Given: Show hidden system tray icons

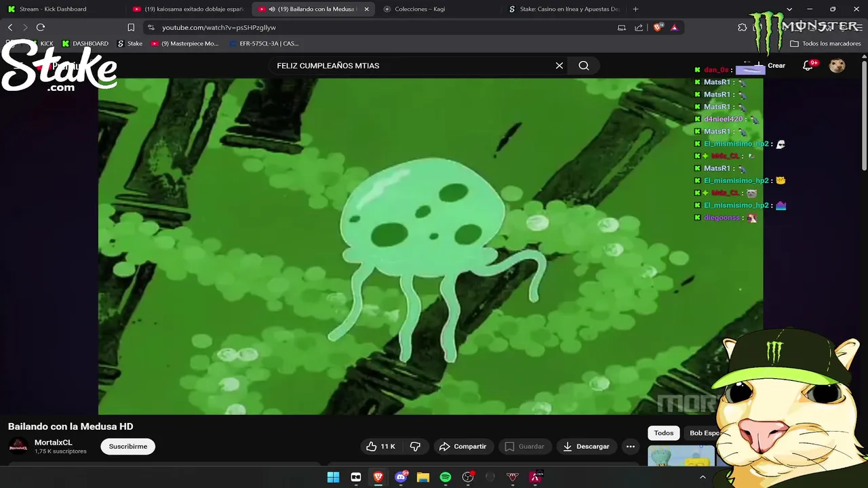Looking at the screenshot, I should pos(703,477).
